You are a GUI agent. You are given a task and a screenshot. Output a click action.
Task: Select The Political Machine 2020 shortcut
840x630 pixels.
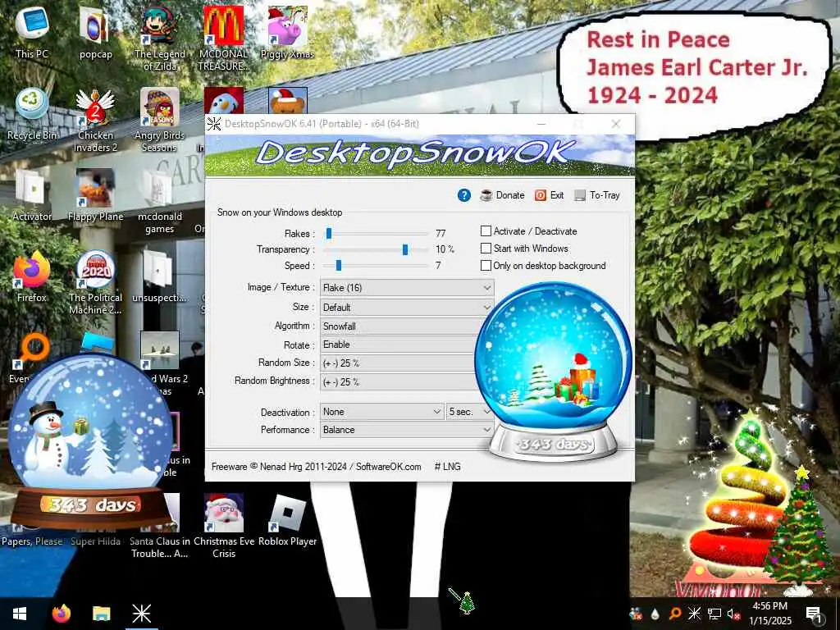coord(95,283)
